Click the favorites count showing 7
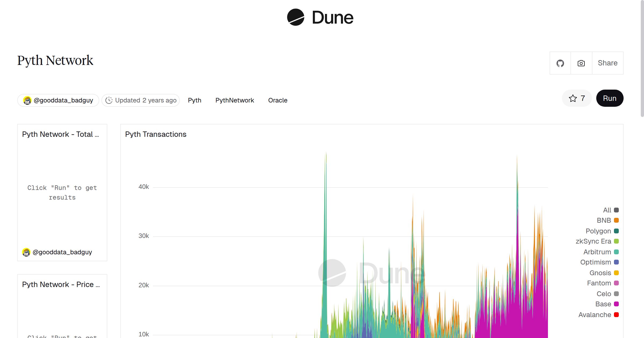The height and width of the screenshot is (338, 644). [582, 98]
